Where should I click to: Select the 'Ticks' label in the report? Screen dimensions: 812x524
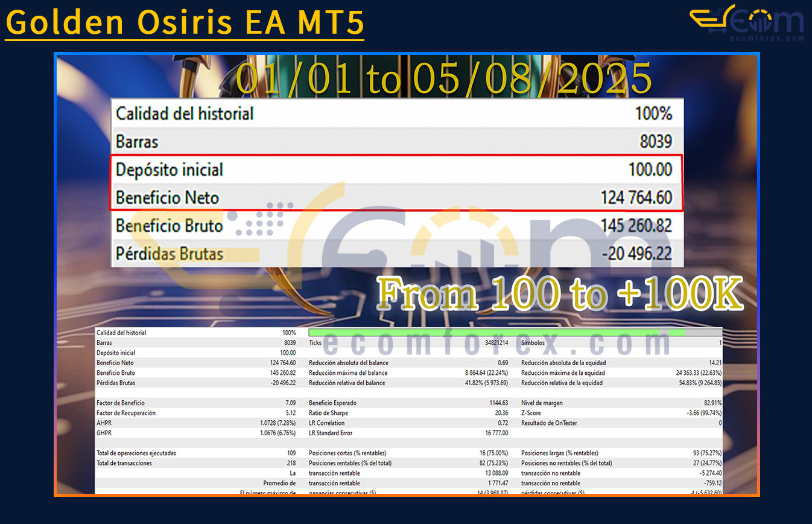[315, 342]
